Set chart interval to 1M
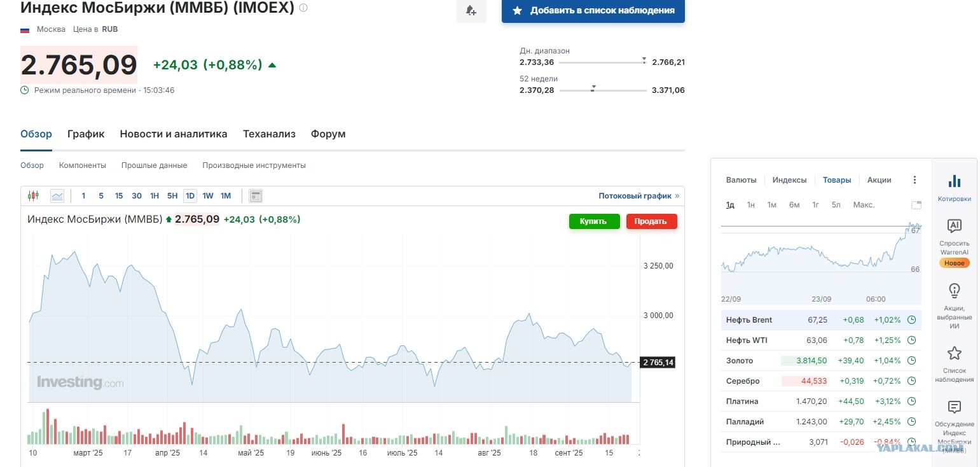Viewport: 980px width, 467px height. tap(226, 196)
